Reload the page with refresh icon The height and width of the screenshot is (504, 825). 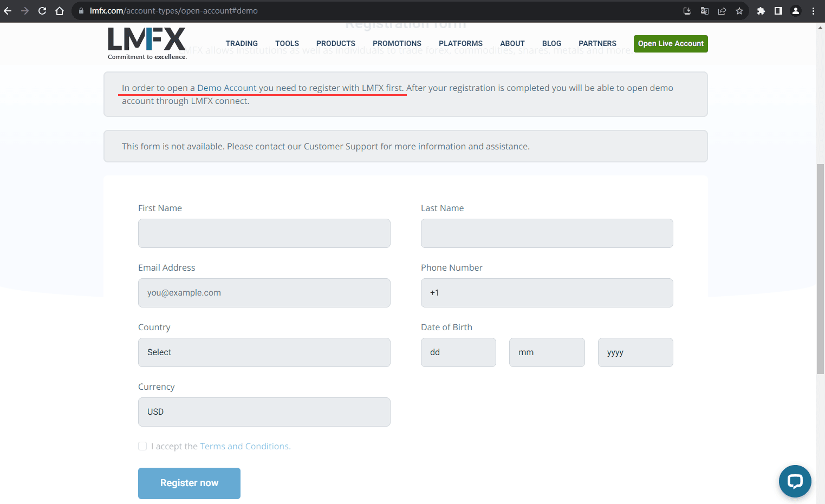pyautogui.click(x=42, y=11)
